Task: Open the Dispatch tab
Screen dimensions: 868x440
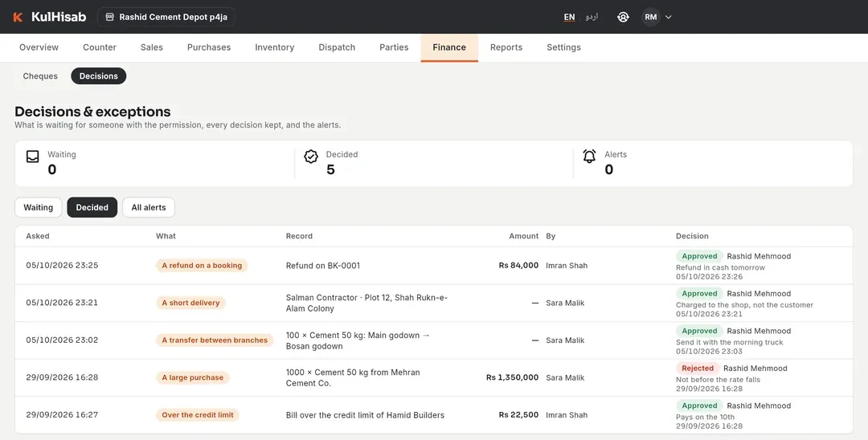Action: point(337,47)
